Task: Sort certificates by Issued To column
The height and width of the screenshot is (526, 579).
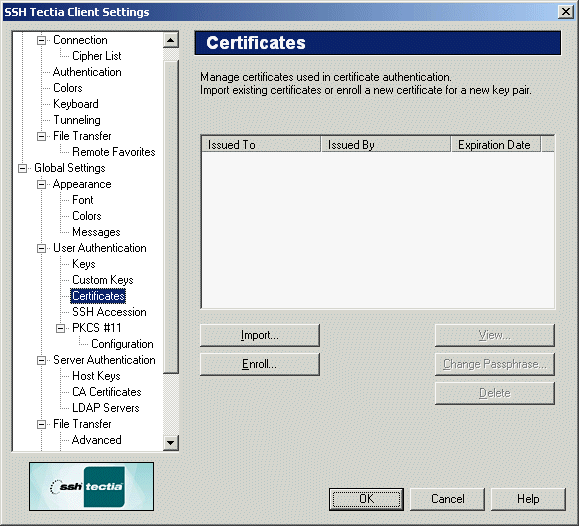Action: [x=261, y=144]
